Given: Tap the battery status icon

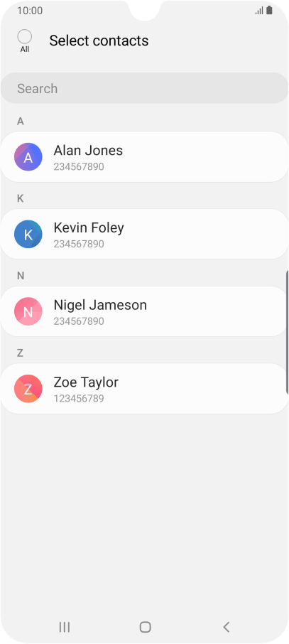Looking at the screenshot, I should (269, 10).
